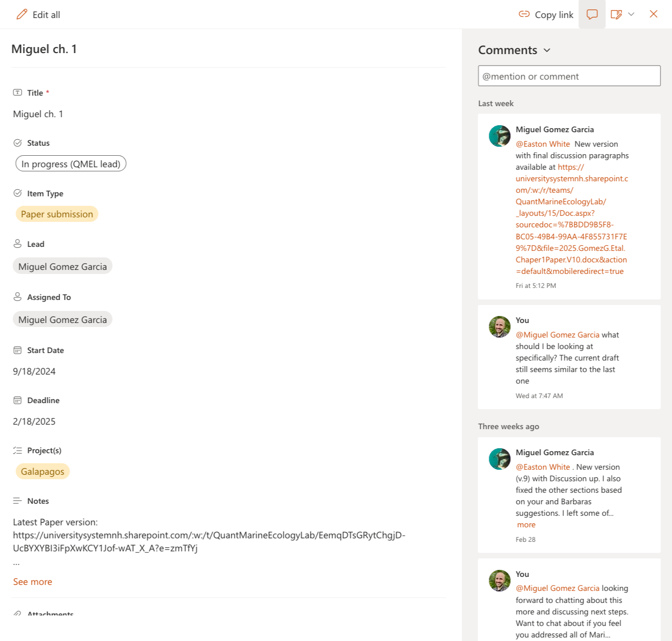
Task: Toggle the comments pane speech bubble icon
Action: click(592, 15)
